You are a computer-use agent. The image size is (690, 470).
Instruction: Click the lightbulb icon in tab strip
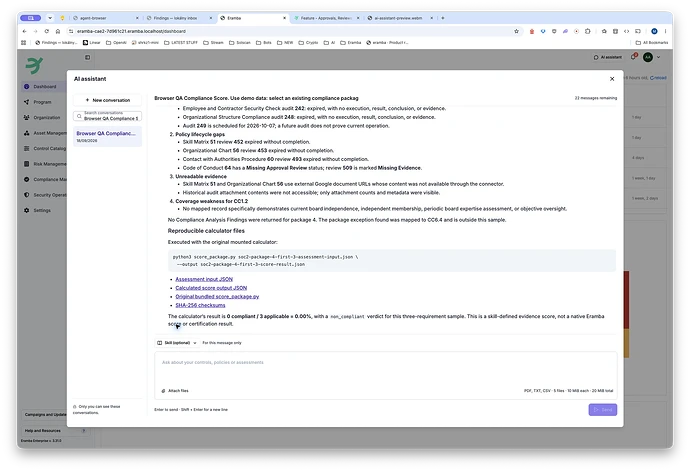(x=62, y=18)
